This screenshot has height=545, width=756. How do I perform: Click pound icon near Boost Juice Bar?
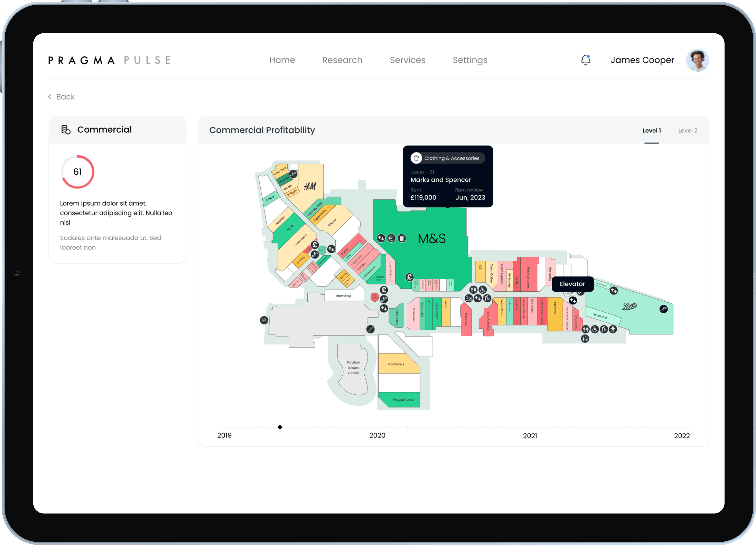(x=409, y=277)
